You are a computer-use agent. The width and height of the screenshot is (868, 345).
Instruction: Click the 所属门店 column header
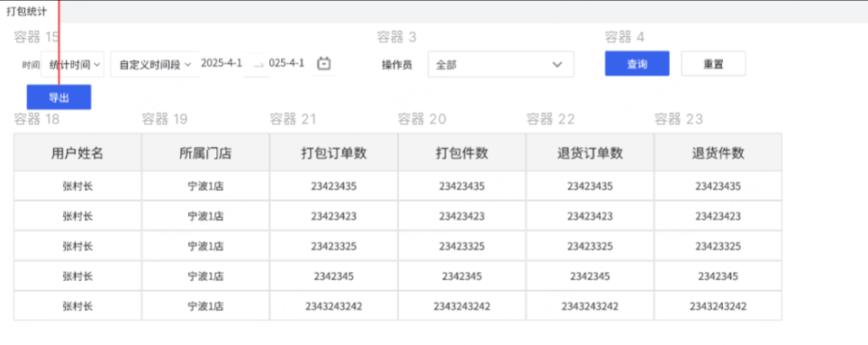click(205, 153)
